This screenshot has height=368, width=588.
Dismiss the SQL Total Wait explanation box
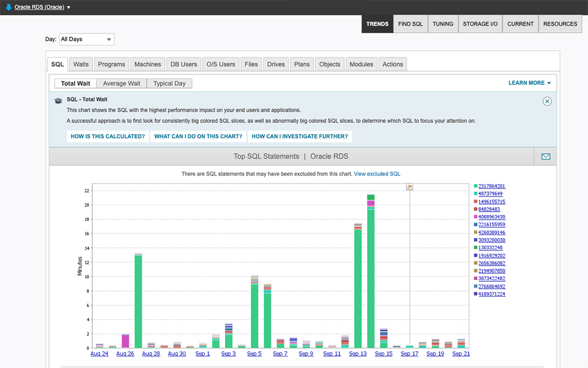click(547, 101)
